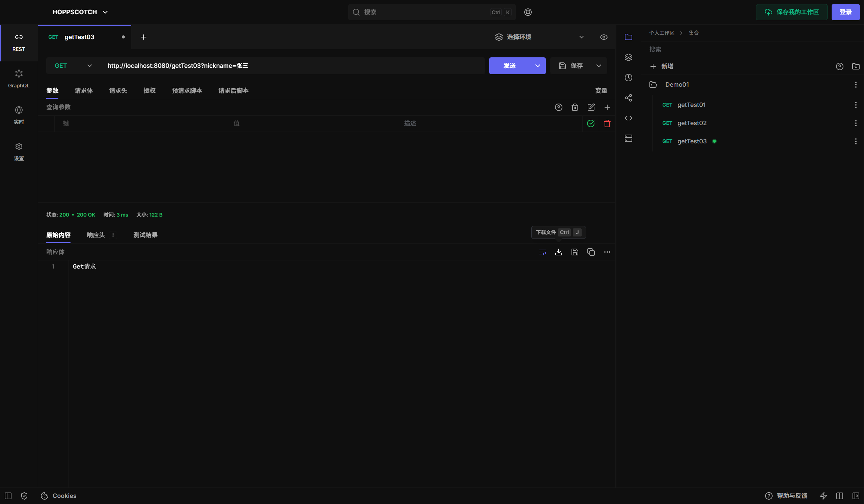The image size is (864, 504).
Task: Expand the send button options arrow
Action: (x=537, y=65)
